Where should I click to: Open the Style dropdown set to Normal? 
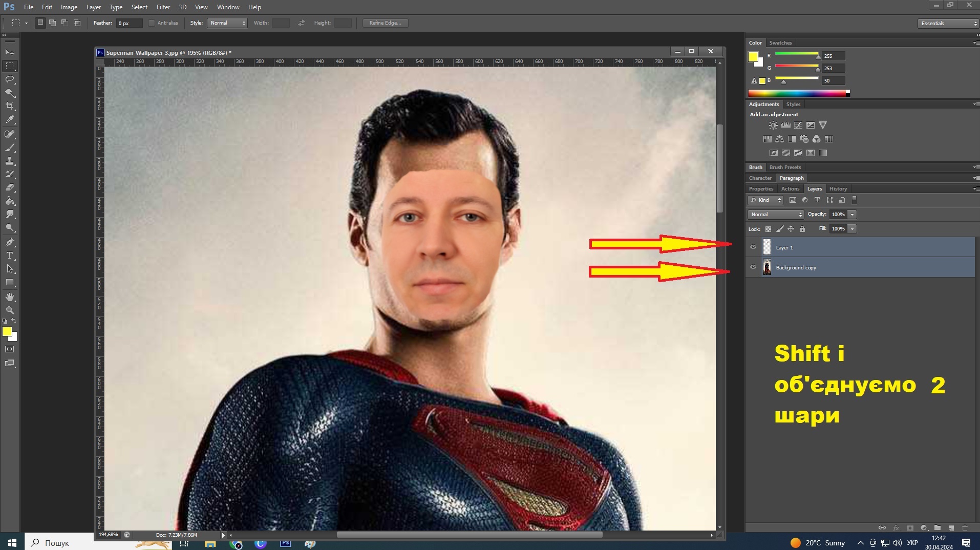click(227, 23)
